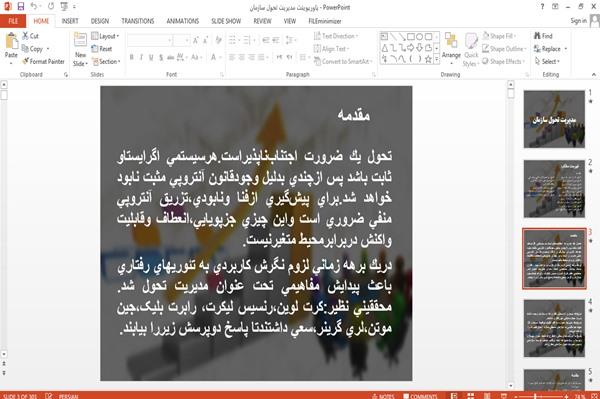Click Shape Effects button
This screenshot has height=399, width=600.
[x=502, y=61]
